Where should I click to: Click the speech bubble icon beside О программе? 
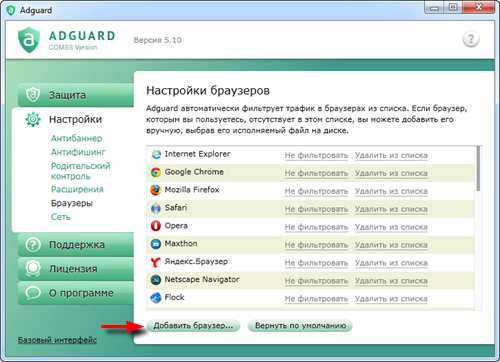point(33,293)
